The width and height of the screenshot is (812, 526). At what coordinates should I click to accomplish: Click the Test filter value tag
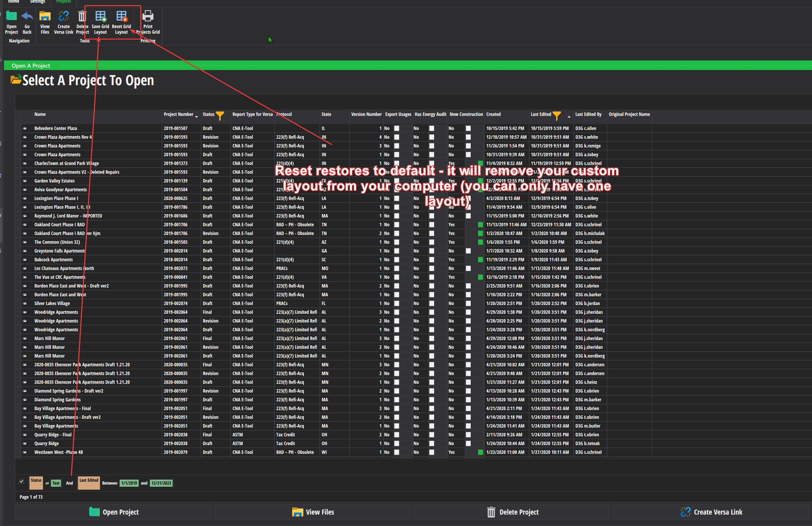tap(56, 483)
